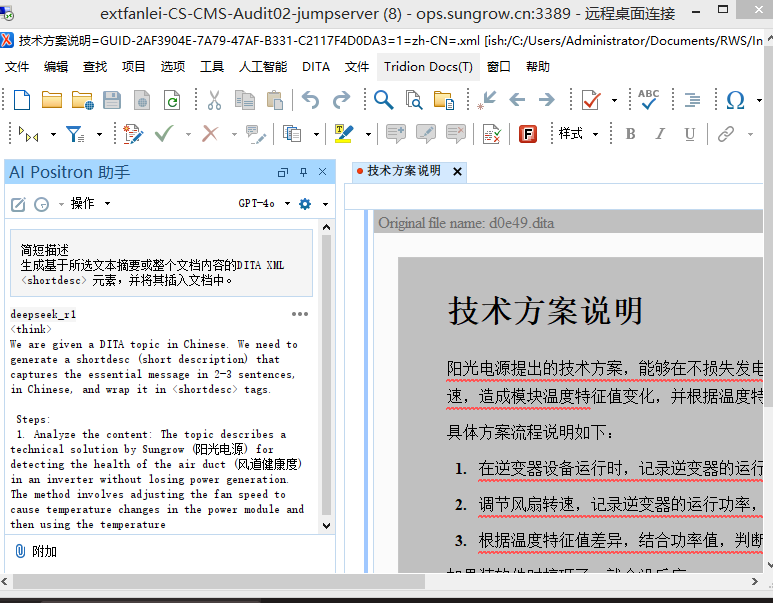The image size is (773, 603).
Task: Open Find in Files folder icon
Action: point(444,100)
